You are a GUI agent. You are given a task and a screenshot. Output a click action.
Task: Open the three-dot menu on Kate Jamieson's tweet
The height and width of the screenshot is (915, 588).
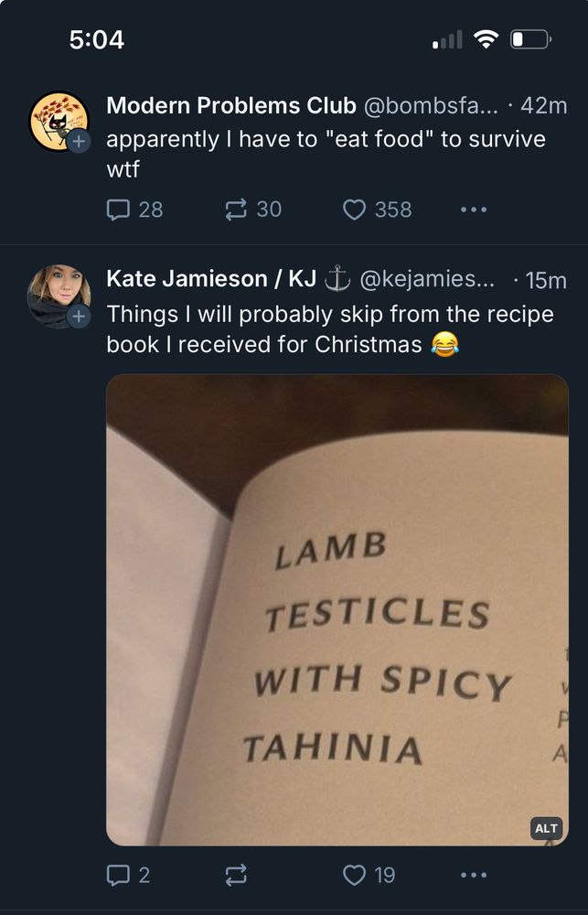[473, 875]
